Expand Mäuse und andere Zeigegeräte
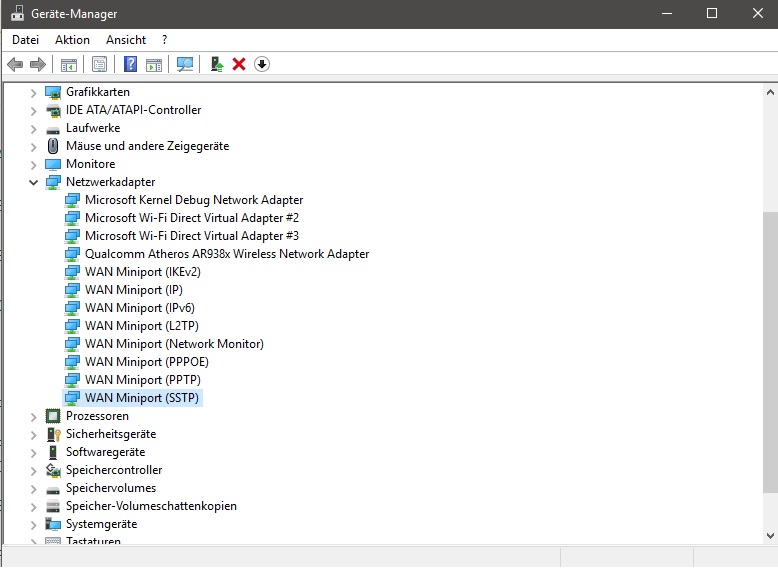 pyautogui.click(x=33, y=147)
